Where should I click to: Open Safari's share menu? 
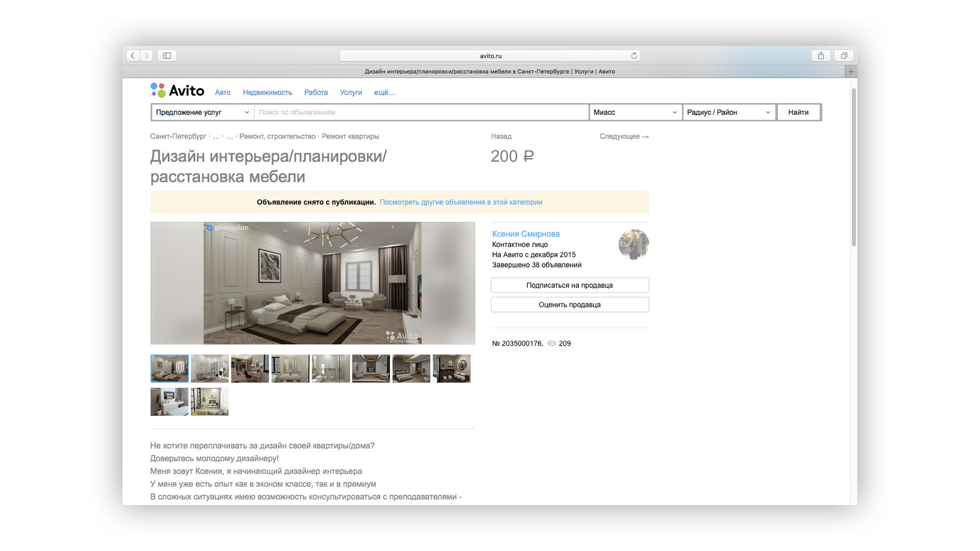pos(821,55)
